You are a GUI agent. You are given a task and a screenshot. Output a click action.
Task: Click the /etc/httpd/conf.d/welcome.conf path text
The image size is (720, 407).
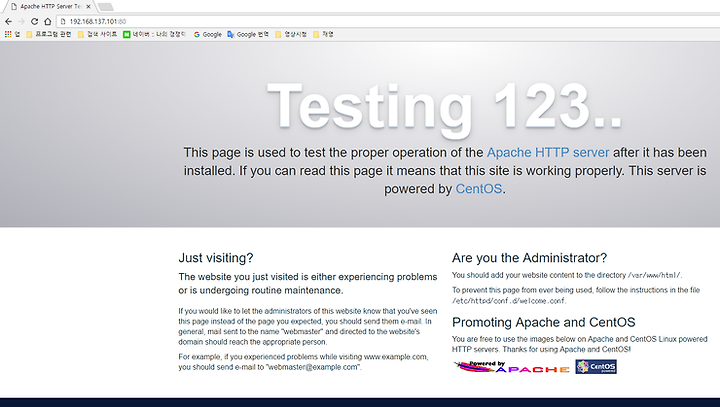508,301
